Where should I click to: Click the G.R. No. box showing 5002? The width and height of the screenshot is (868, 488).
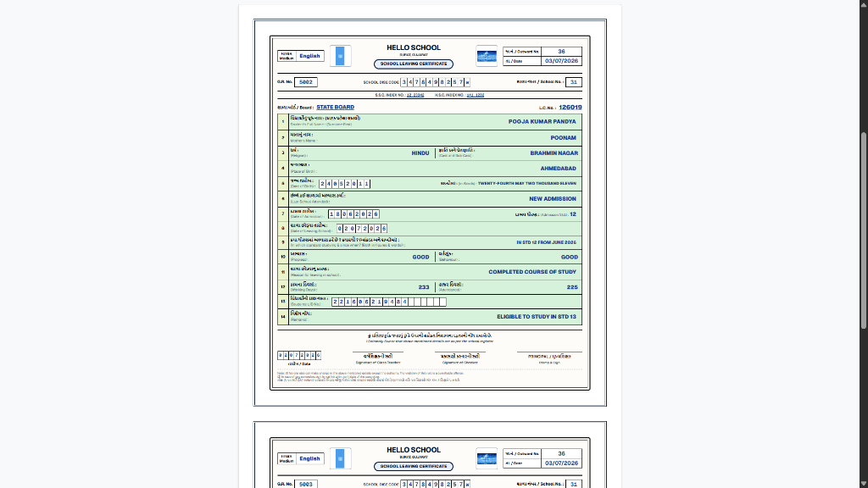305,82
